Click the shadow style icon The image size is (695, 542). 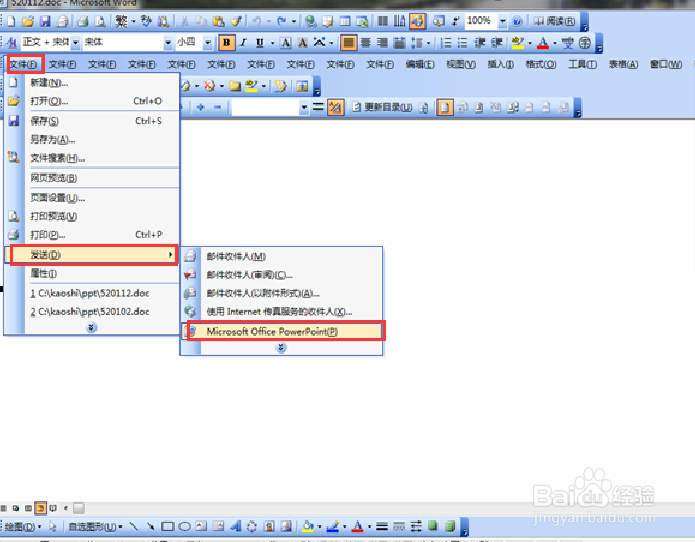click(x=433, y=526)
